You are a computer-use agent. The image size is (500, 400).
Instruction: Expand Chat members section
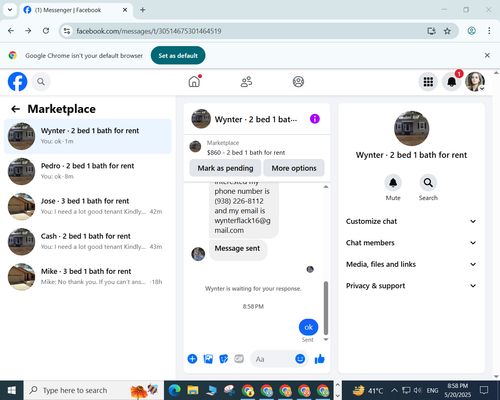click(x=411, y=243)
